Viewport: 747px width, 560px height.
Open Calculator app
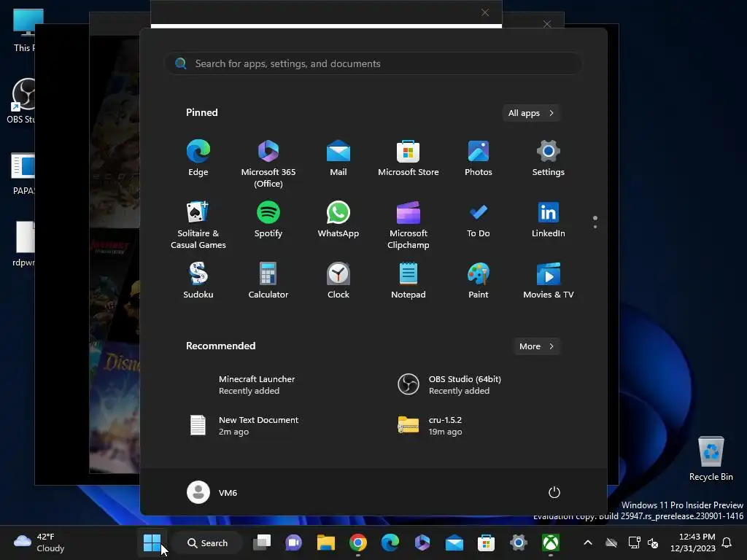(268, 281)
